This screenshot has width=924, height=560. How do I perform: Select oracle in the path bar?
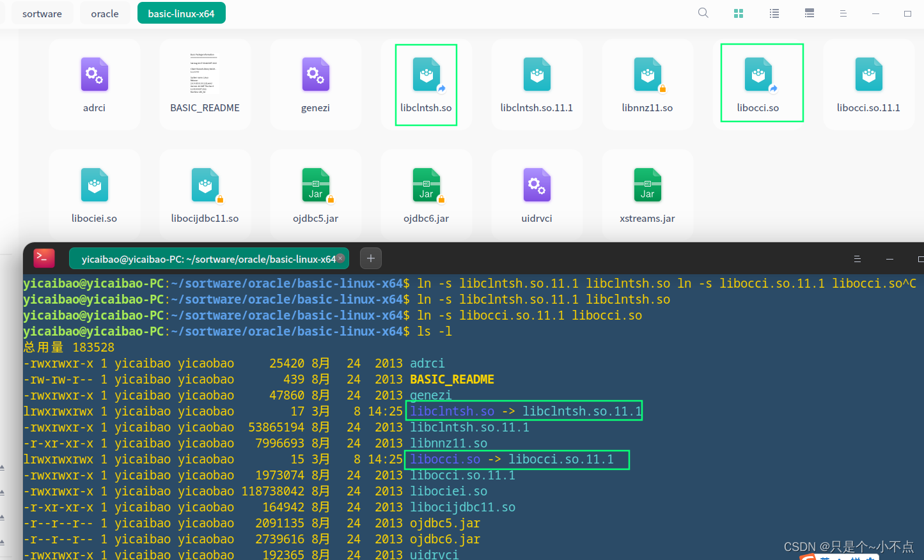coord(104,13)
